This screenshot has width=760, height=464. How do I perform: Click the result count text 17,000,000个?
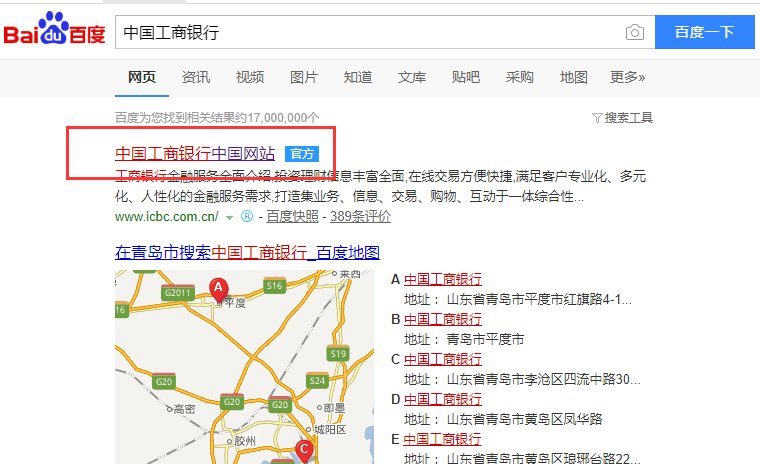[x=284, y=118]
